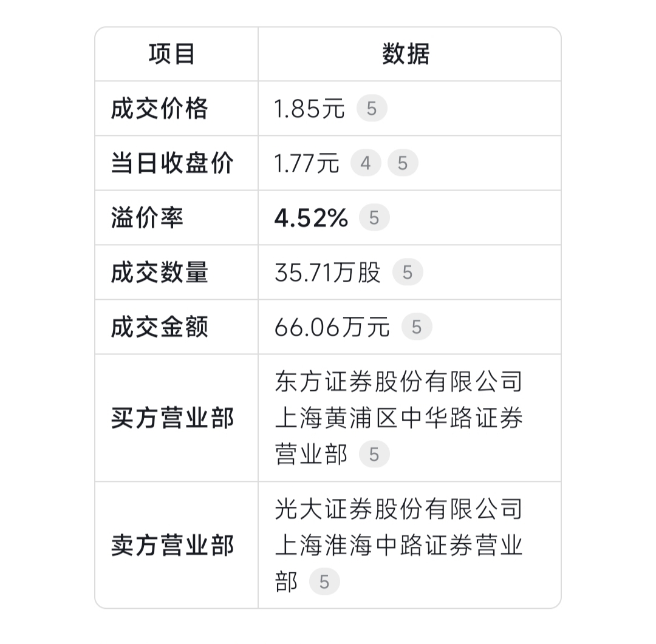This screenshot has height=644, width=656.
Task: Select the 成交金额 row label
Action: pyautogui.click(x=160, y=327)
